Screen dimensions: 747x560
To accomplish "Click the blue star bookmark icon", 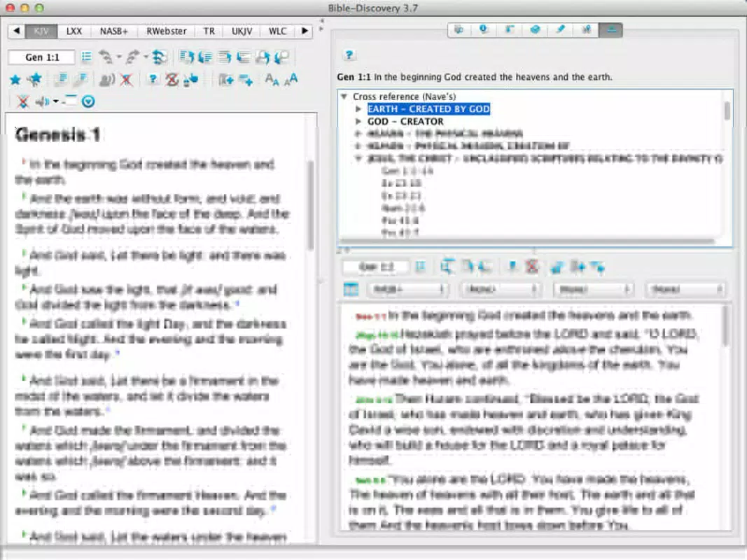I will tap(15, 80).
